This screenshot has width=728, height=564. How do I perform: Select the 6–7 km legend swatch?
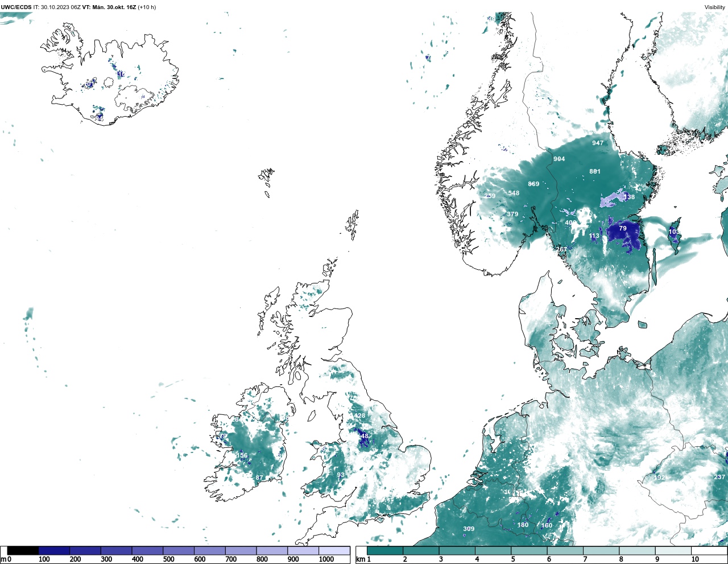[x=565, y=551]
